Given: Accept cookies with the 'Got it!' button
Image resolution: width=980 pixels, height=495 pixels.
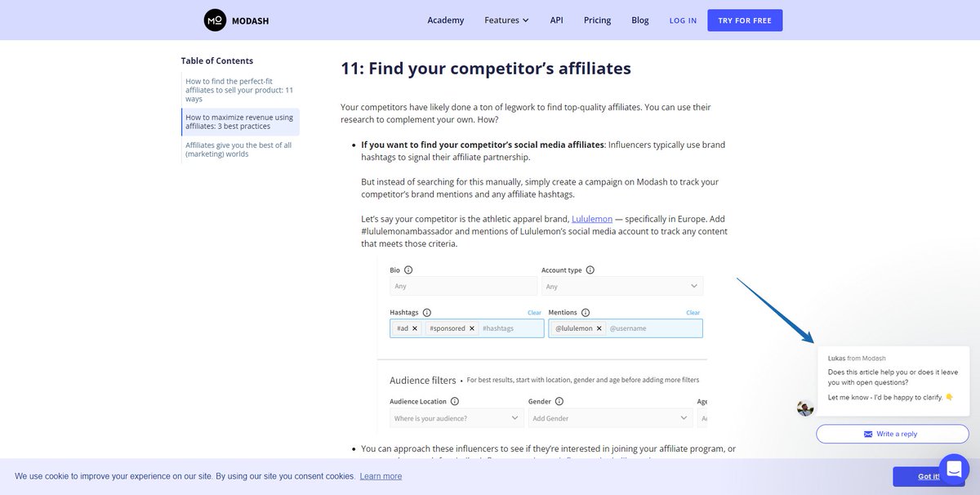Looking at the screenshot, I should (x=929, y=476).
